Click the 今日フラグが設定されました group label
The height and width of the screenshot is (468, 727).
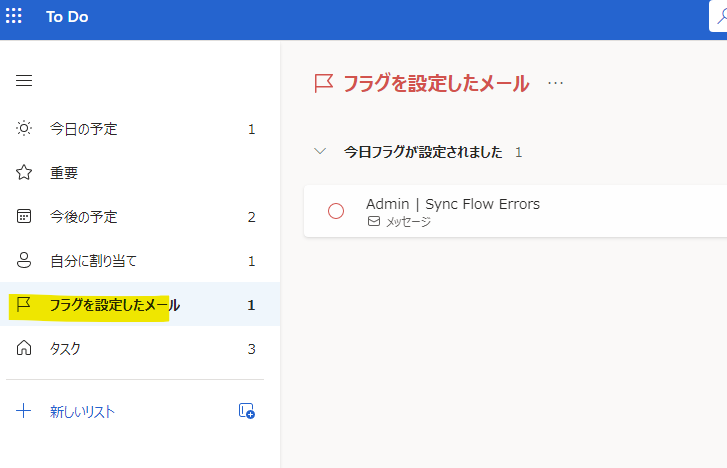423,152
